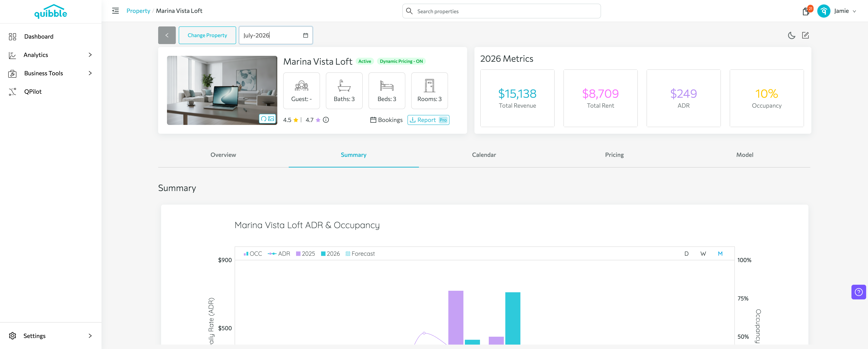
Task: Switch to the Pricing tab
Action: pos(614,155)
